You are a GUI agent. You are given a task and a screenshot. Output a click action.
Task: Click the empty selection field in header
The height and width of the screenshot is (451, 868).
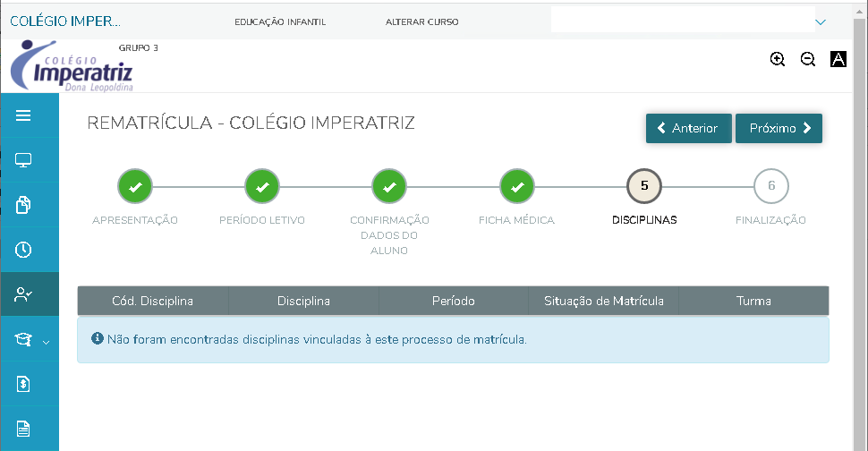coord(683,20)
